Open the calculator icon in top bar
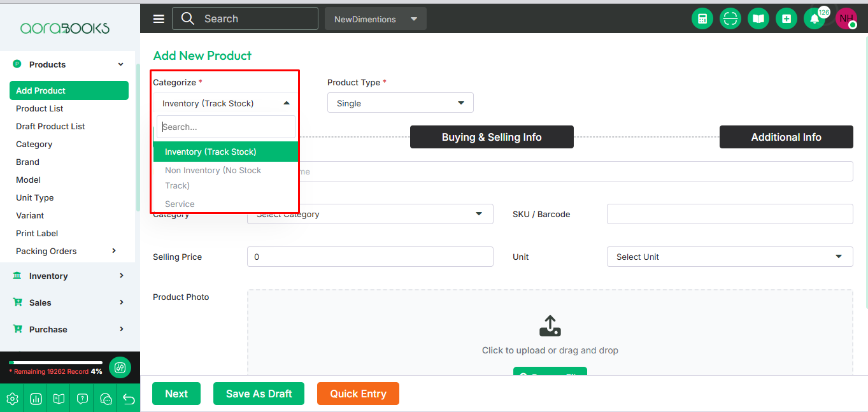The width and height of the screenshot is (868, 412). pos(702,19)
